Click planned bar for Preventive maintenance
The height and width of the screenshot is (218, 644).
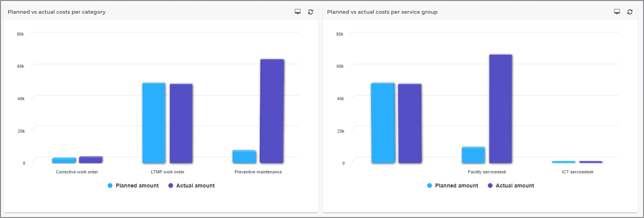[x=244, y=157]
